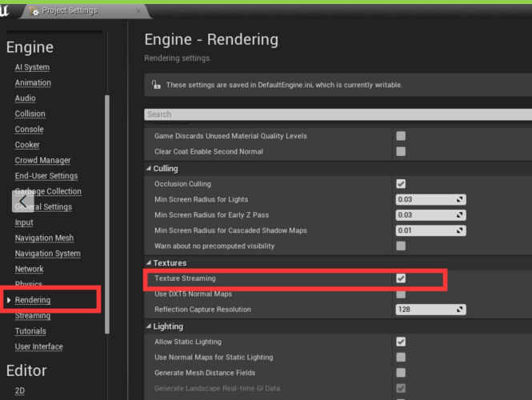Screen dimensions: 532x400
Task: Click the Occlusion Culling label
Action: pyautogui.click(x=182, y=184)
